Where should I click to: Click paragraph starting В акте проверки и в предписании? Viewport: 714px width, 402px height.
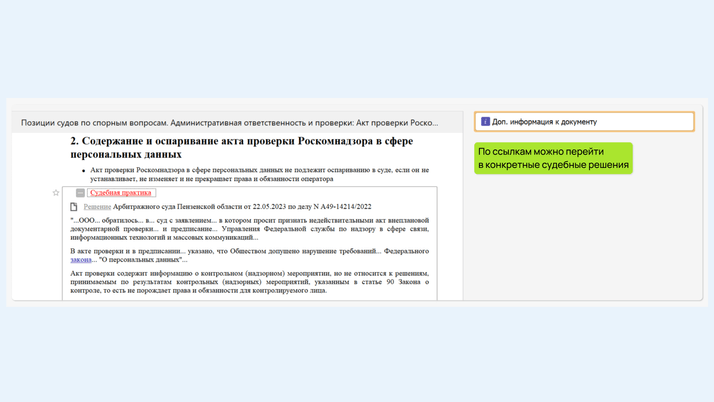[250, 255]
